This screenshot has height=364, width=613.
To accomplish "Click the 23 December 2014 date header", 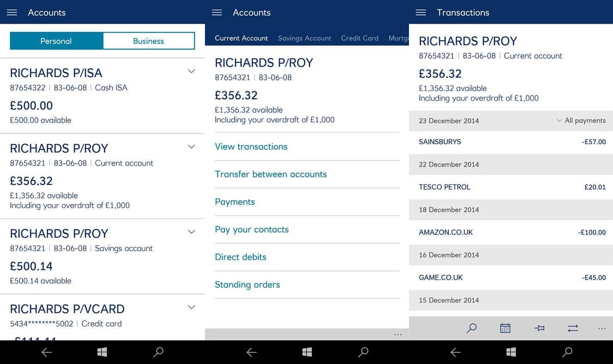I will (449, 121).
